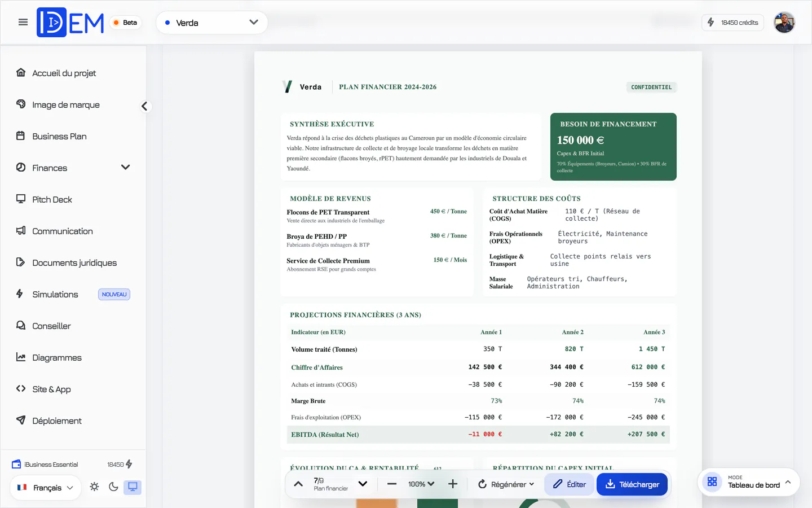Click the Éditer button
Viewport: 812px width, 508px height.
(x=569, y=484)
